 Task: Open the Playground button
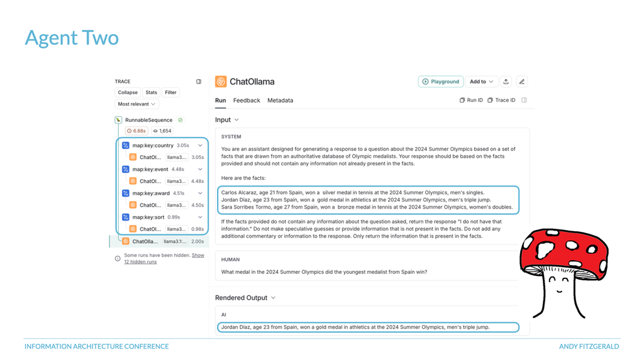click(x=441, y=82)
